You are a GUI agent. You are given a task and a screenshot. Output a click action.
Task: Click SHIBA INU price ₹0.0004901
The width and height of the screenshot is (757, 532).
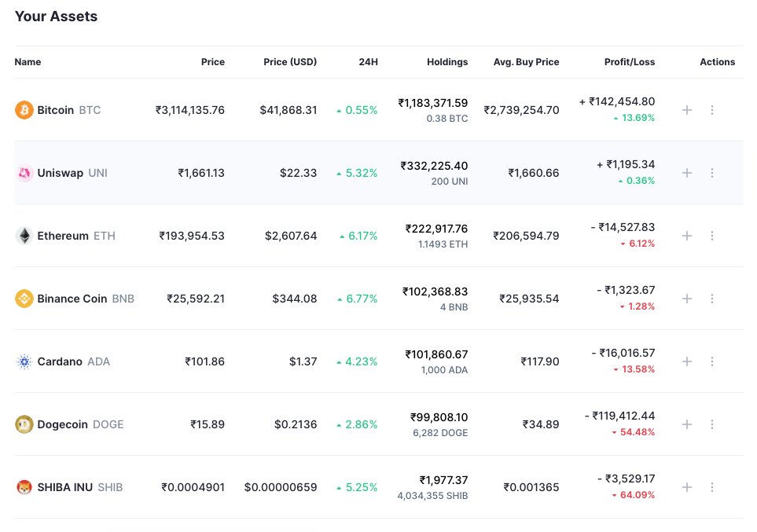(193, 487)
